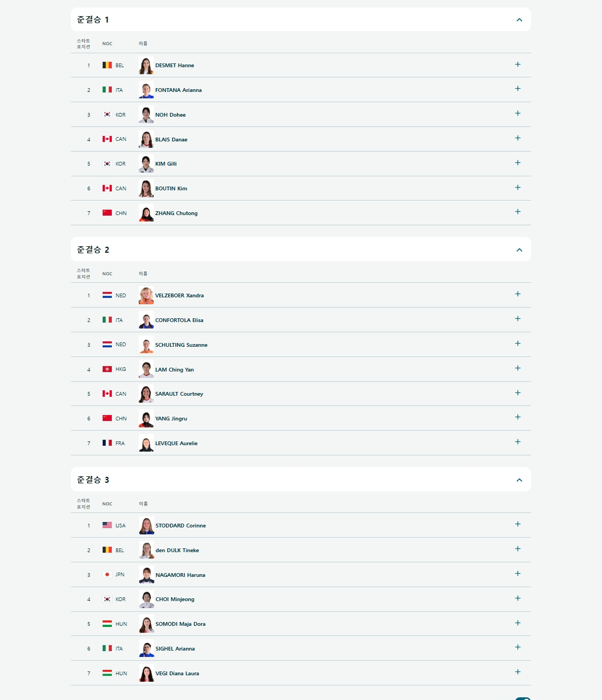
Task: Click the Hong Kong flag for LAM Ching Yan
Action: coord(107,369)
